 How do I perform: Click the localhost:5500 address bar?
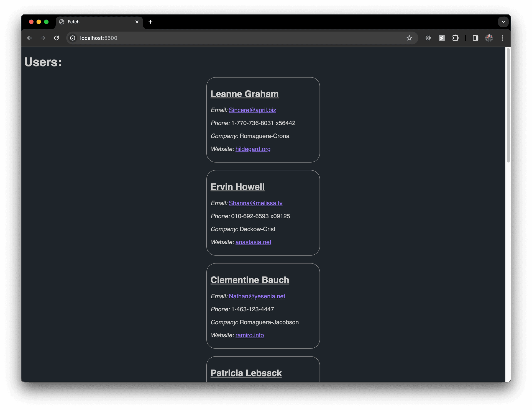(222, 38)
